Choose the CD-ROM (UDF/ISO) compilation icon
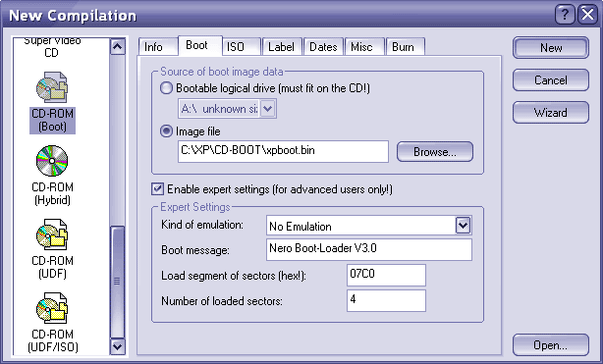This screenshot has height=364, width=603. 52,308
